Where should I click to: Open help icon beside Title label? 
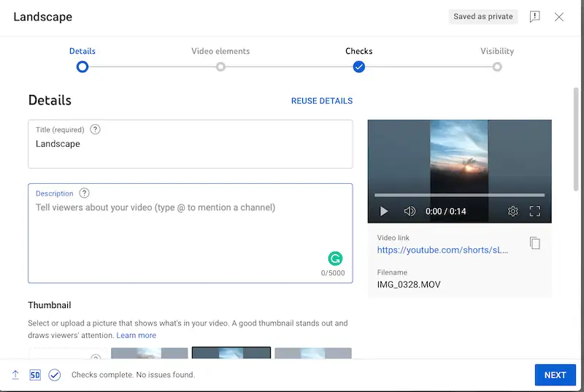coord(95,130)
